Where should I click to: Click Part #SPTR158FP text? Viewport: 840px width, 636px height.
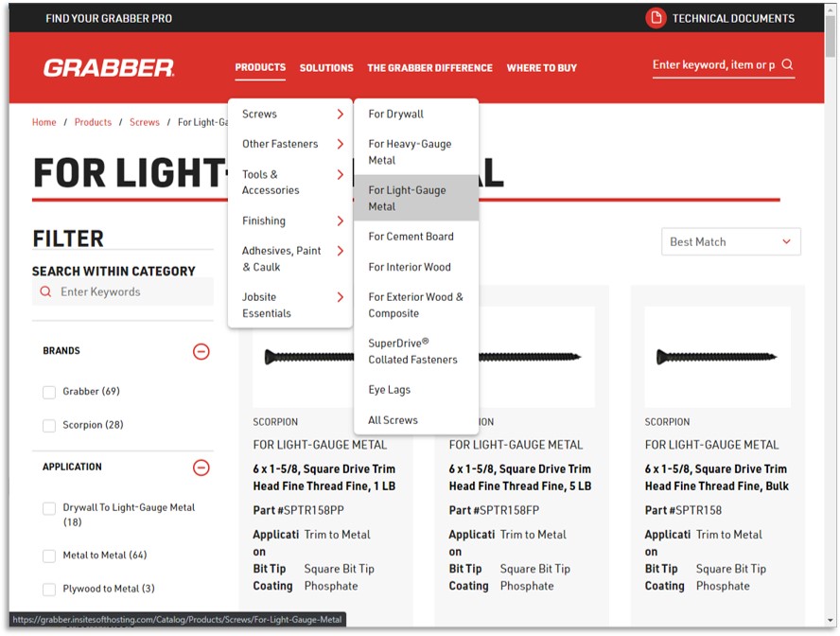click(x=494, y=510)
